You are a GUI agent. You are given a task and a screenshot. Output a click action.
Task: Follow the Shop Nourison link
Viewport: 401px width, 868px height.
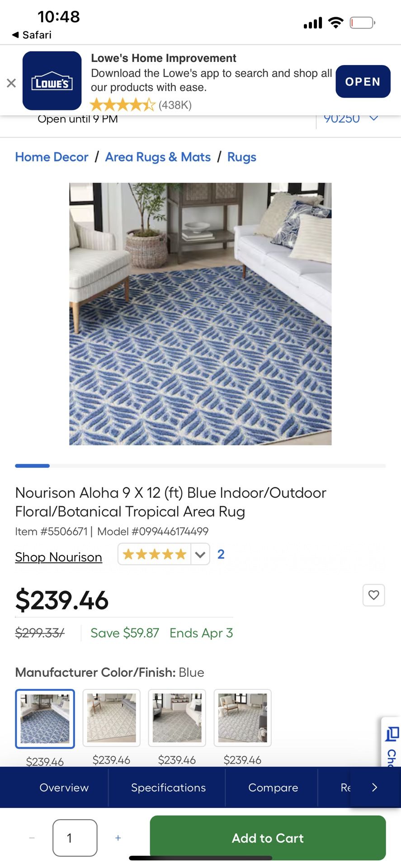point(58,557)
